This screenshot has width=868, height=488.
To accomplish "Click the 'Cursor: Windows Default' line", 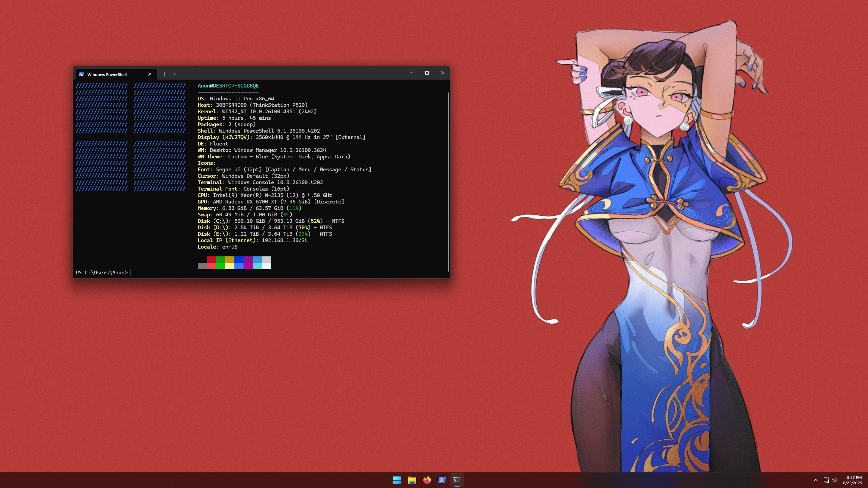I will pos(244,176).
